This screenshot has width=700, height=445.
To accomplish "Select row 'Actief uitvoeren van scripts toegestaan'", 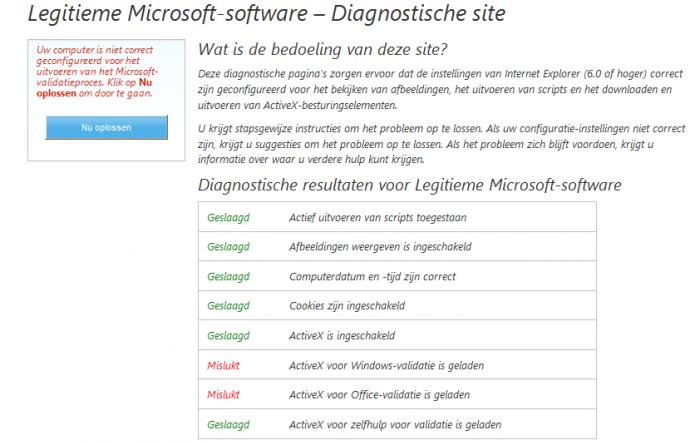I will coord(397,217).
